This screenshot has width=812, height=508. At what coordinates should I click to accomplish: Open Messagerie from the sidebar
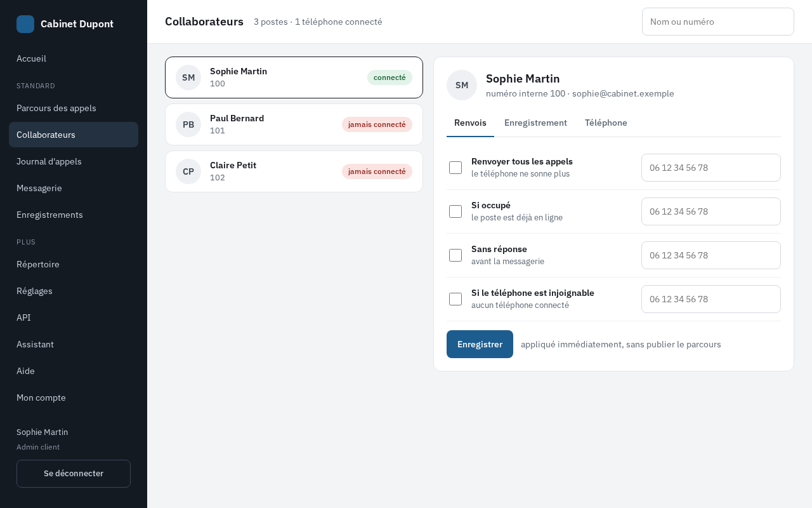click(x=74, y=188)
